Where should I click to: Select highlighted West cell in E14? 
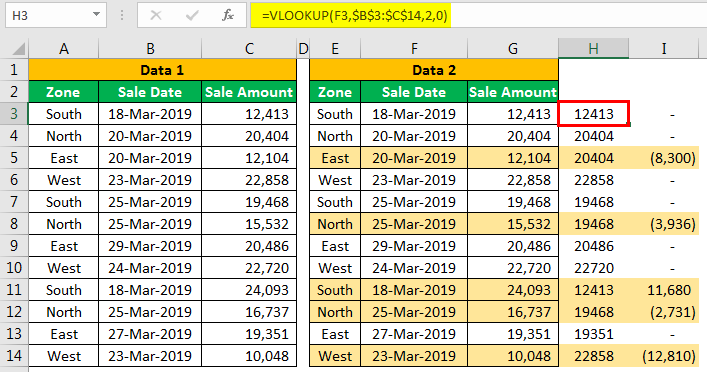tap(335, 356)
